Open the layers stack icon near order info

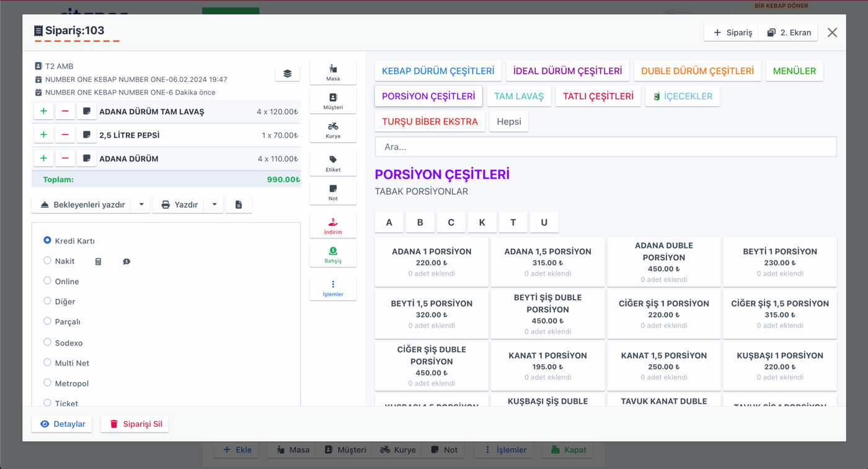[288, 73]
